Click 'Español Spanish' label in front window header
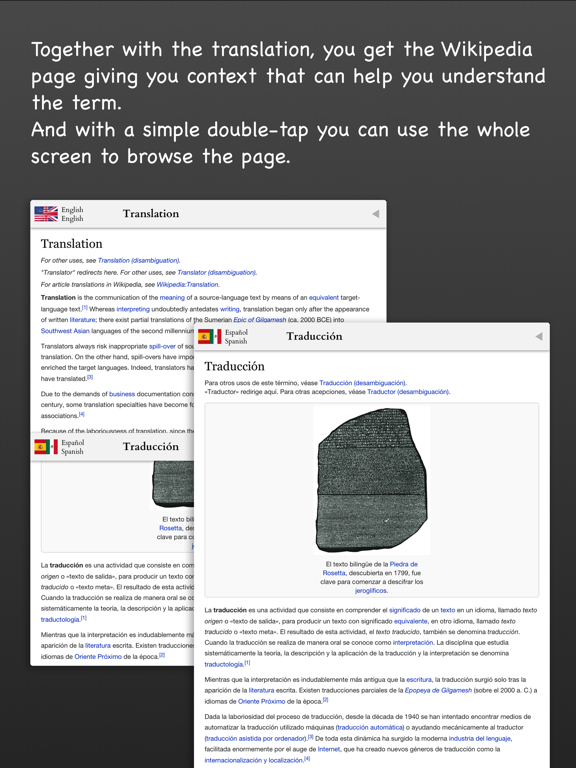This screenshot has width=576, height=768. pyautogui.click(x=236, y=336)
